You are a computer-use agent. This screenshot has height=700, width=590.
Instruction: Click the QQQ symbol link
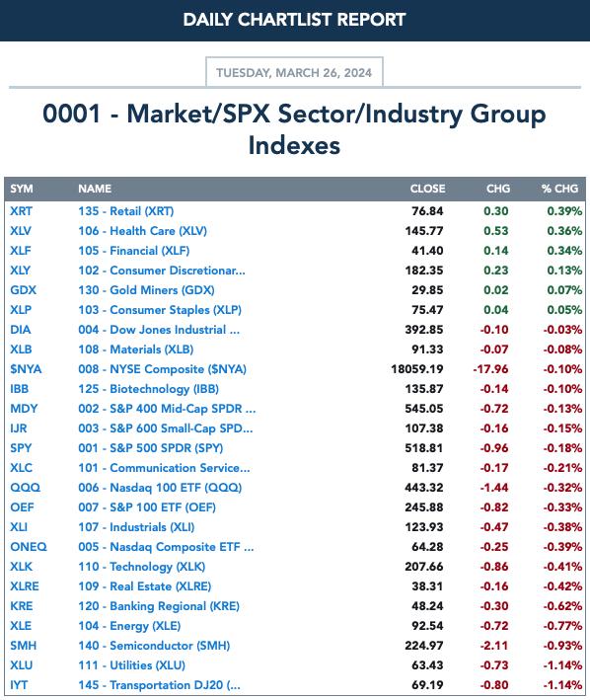pos(25,488)
